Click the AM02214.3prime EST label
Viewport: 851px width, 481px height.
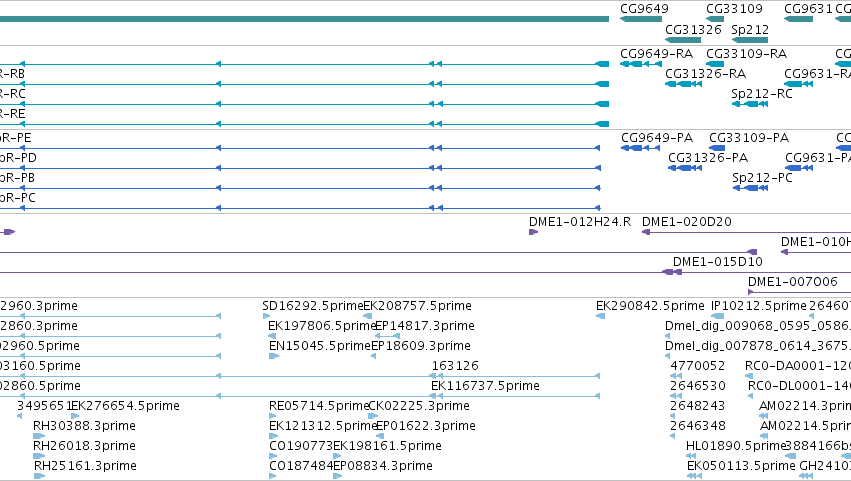pyautogui.click(x=805, y=406)
